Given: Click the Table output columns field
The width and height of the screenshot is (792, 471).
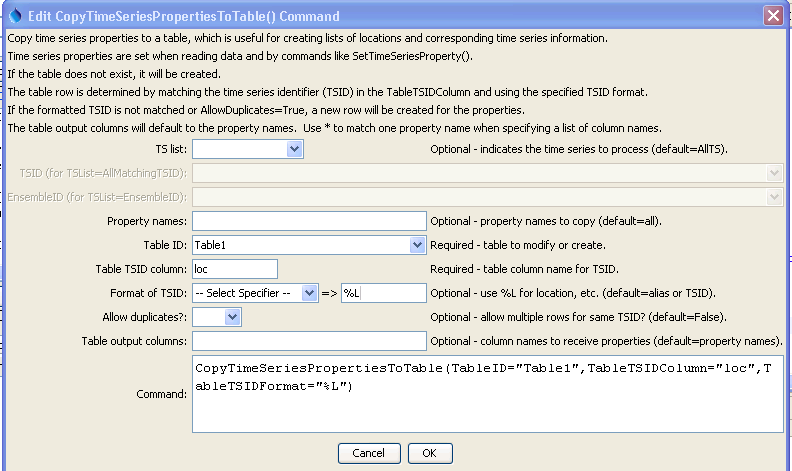Looking at the screenshot, I should (x=309, y=341).
